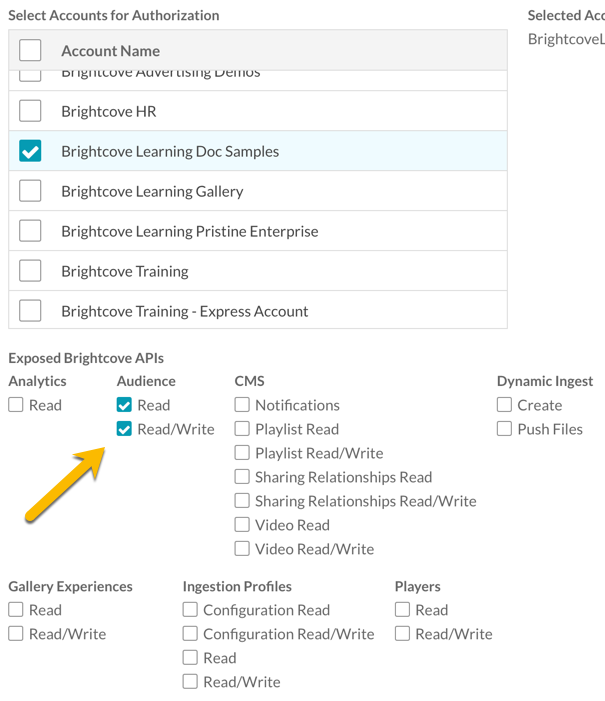This screenshot has width=605, height=701.
Task: Check Brightcove Training - Express Account
Action: click(30, 311)
